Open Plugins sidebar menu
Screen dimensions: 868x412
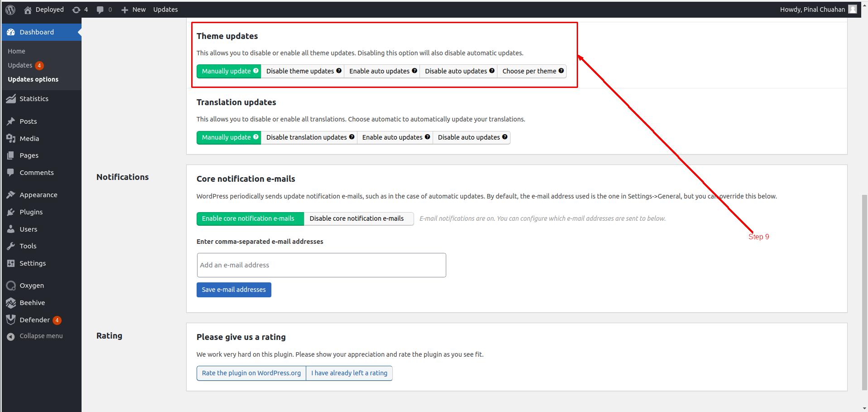(x=41, y=212)
